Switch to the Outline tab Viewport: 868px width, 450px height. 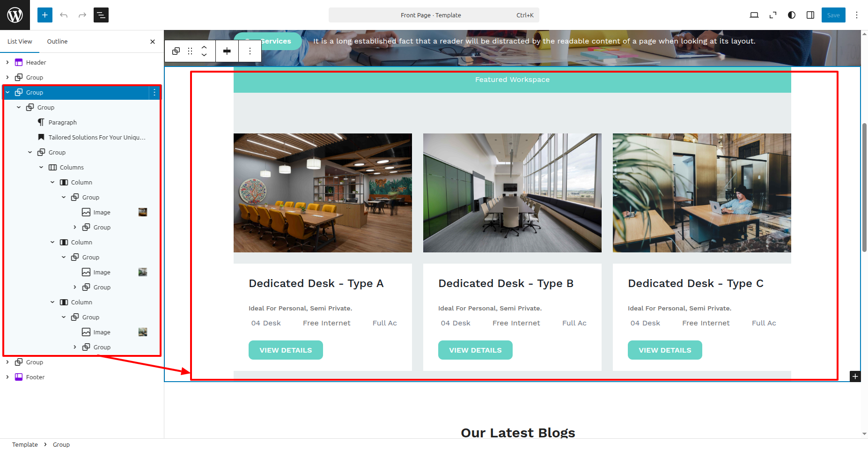click(x=57, y=41)
